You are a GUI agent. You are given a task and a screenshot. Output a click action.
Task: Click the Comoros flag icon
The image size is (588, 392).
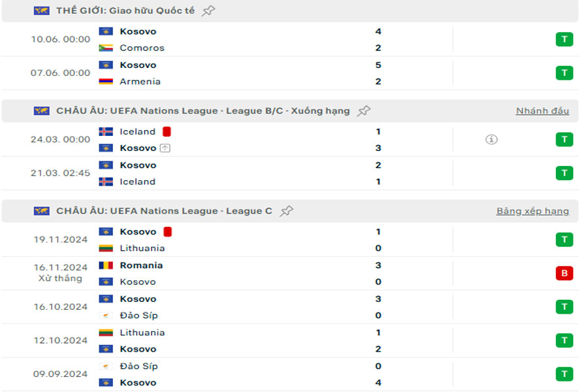point(106,48)
